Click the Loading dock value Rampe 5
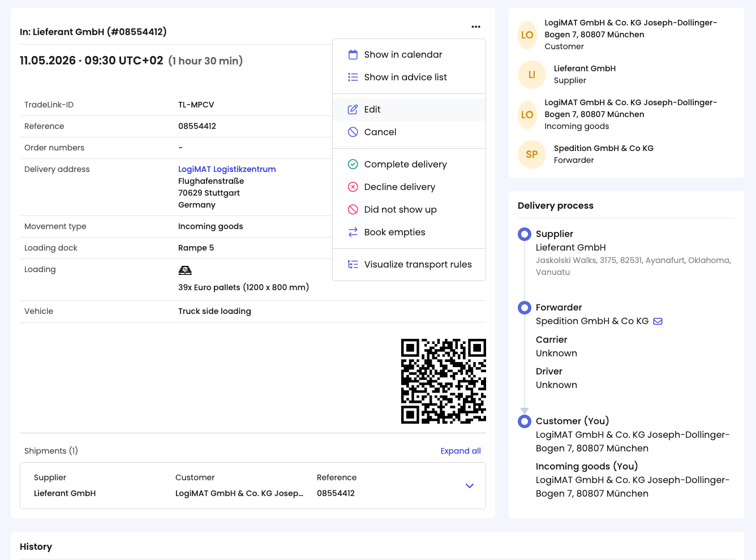Image resolution: width=756 pixels, height=560 pixels. tap(196, 248)
